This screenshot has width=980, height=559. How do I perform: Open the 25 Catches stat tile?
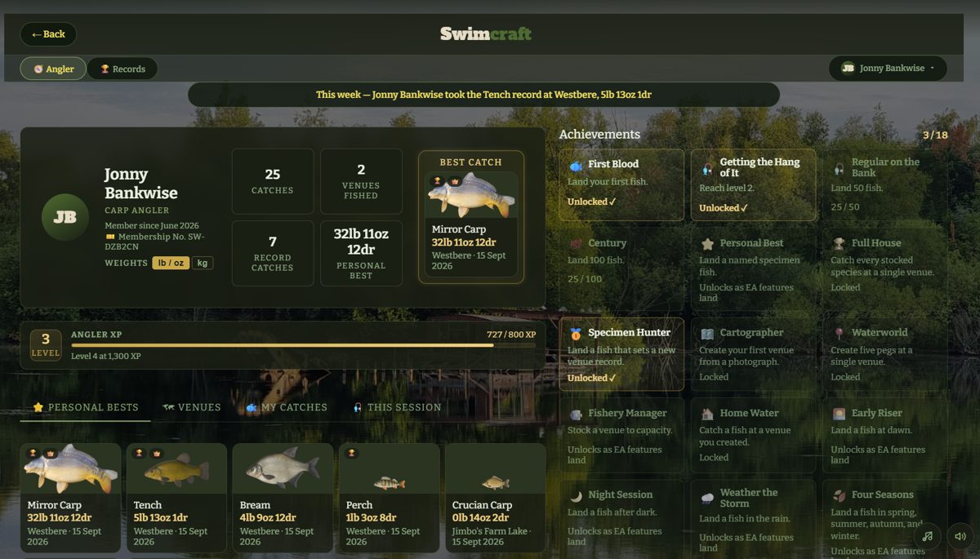[273, 181]
